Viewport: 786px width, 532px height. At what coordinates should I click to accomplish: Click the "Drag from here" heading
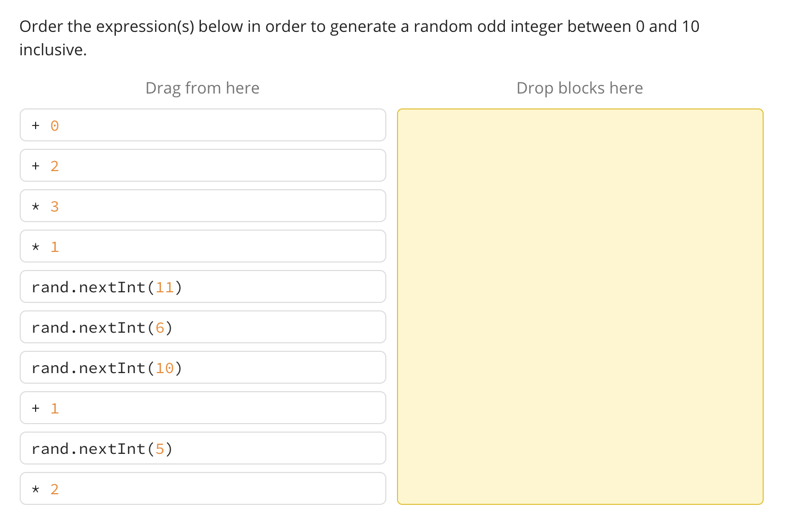(x=202, y=88)
